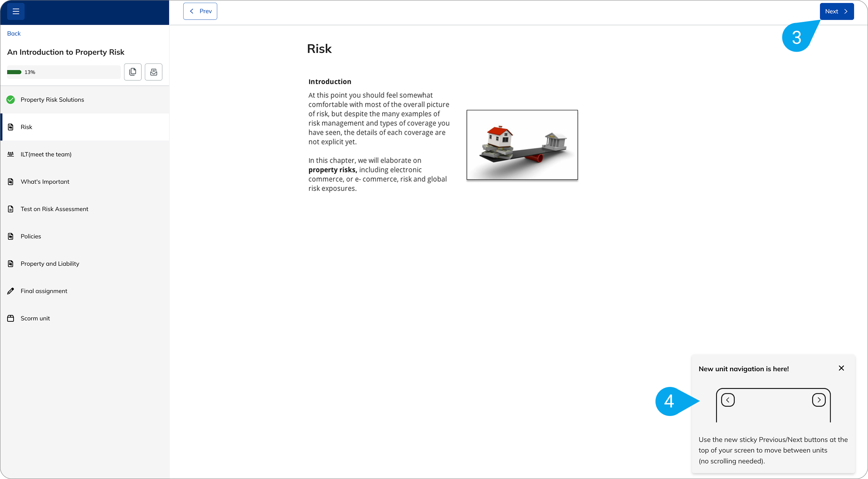Select the Policies unit

(x=31, y=236)
